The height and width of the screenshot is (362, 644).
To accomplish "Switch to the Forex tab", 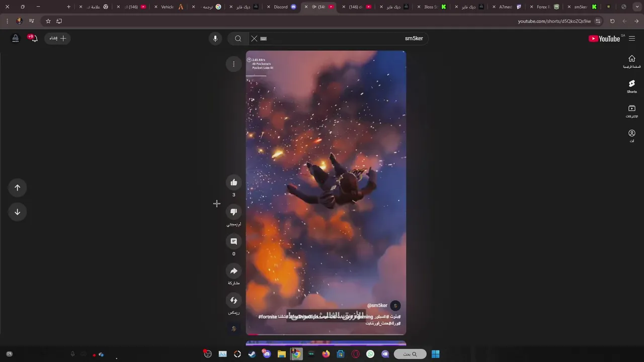I will point(547,7).
